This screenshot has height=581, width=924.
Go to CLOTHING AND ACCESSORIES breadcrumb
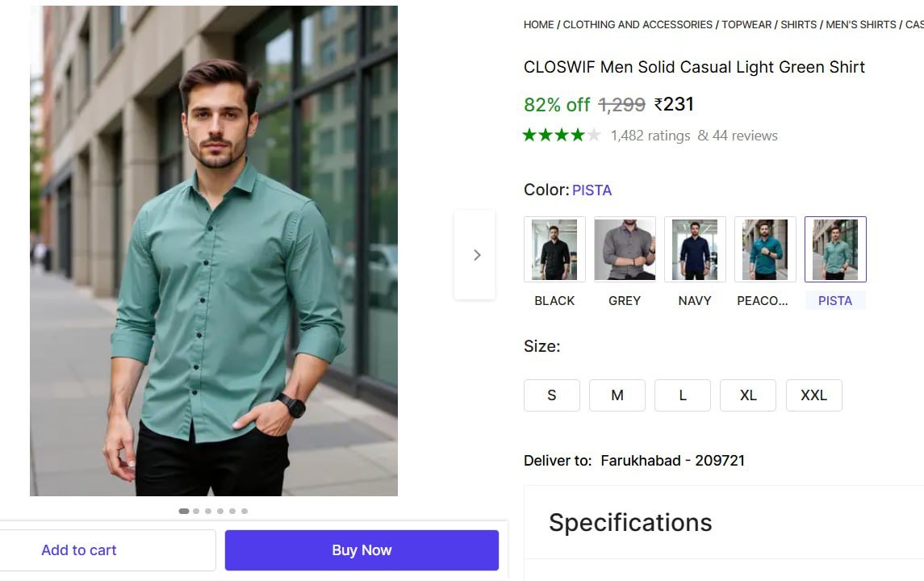coord(638,25)
